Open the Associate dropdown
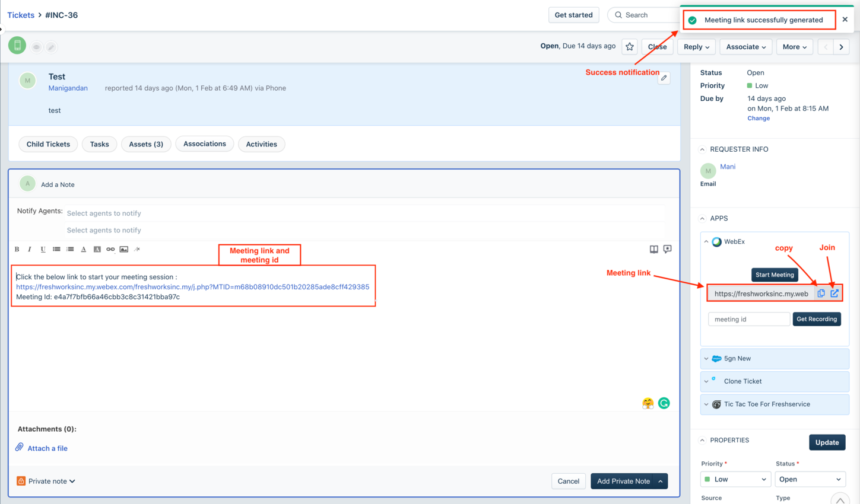 point(746,47)
